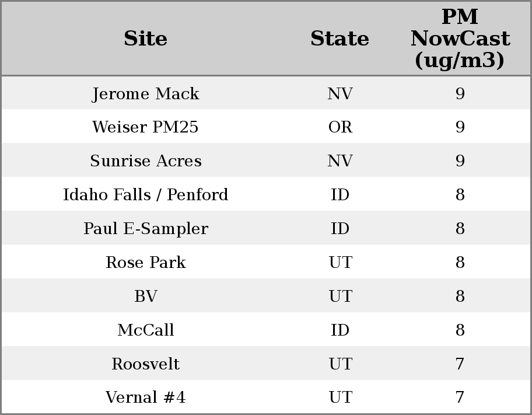Click the Paul E-Sampler site name

146,229
